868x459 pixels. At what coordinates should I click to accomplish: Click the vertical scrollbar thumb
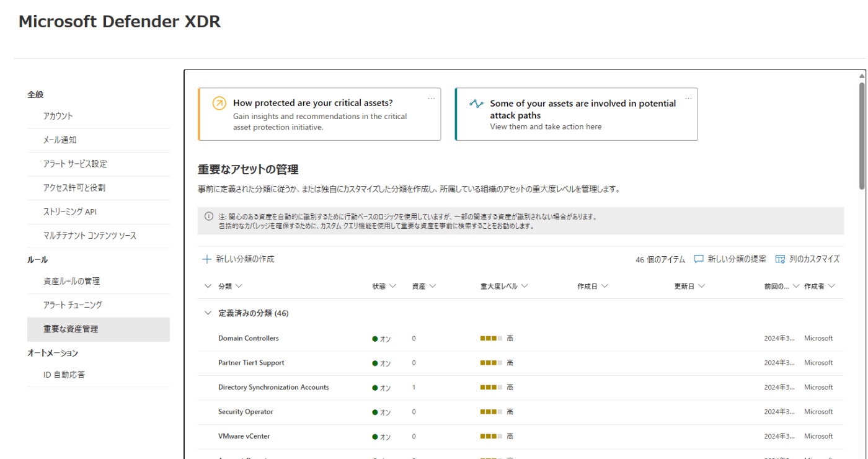coord(862,135)
